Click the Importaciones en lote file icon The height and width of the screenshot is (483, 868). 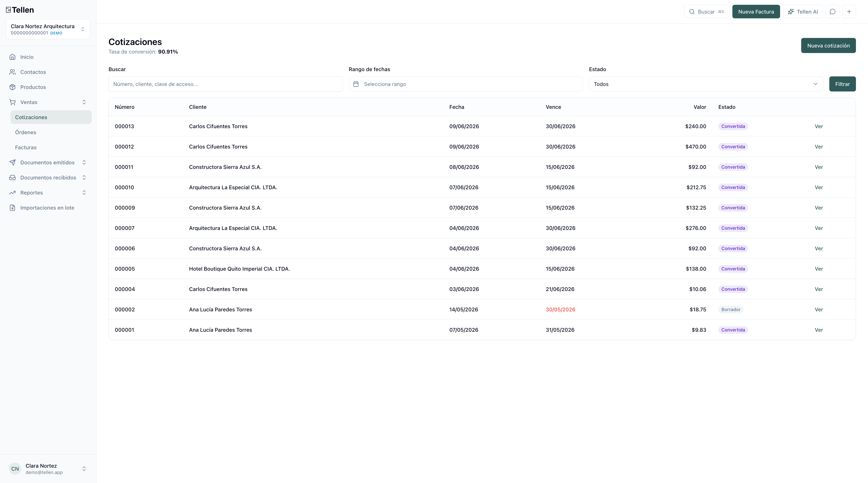(x=13, y=208)
